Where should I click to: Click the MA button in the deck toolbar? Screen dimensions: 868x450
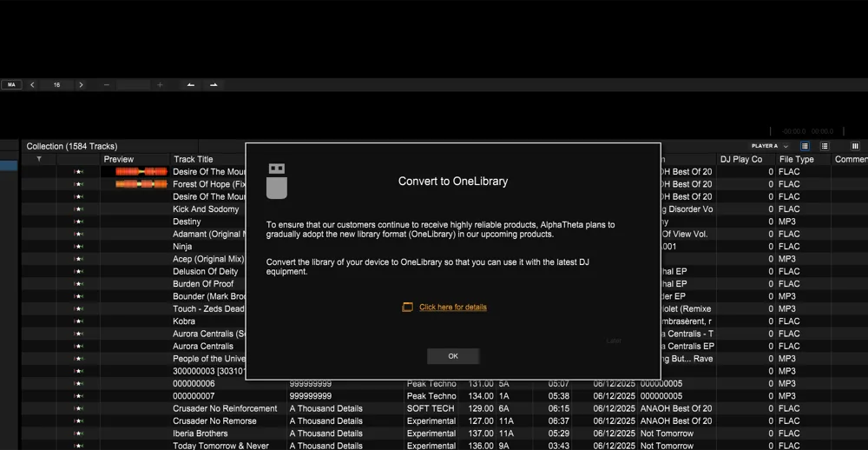click(x=11, y=85)
